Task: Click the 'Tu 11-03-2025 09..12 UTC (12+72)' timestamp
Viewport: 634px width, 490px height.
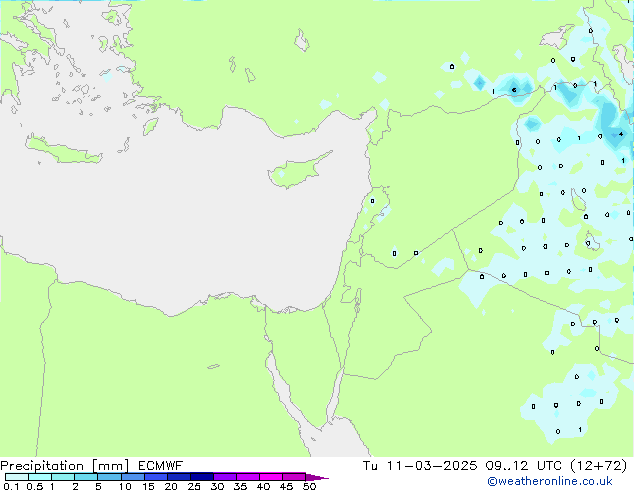Action: click(495, 466)
